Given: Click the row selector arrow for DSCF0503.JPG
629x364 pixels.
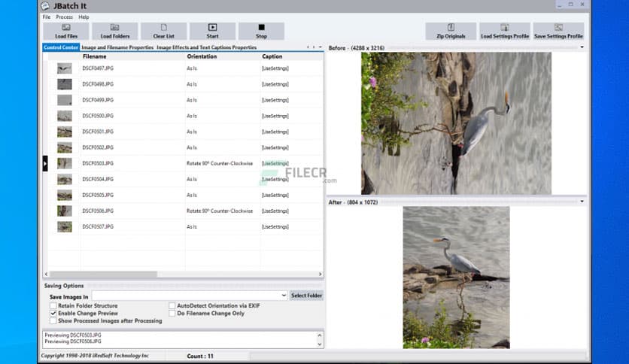Looking at the screenshot, I should point(45,163).
